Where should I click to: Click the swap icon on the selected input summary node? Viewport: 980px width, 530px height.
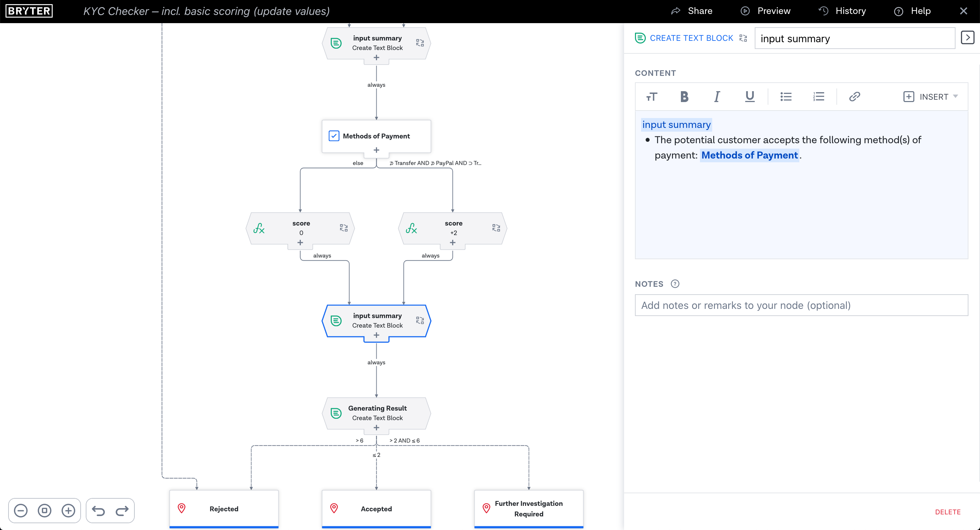point(420,320)
